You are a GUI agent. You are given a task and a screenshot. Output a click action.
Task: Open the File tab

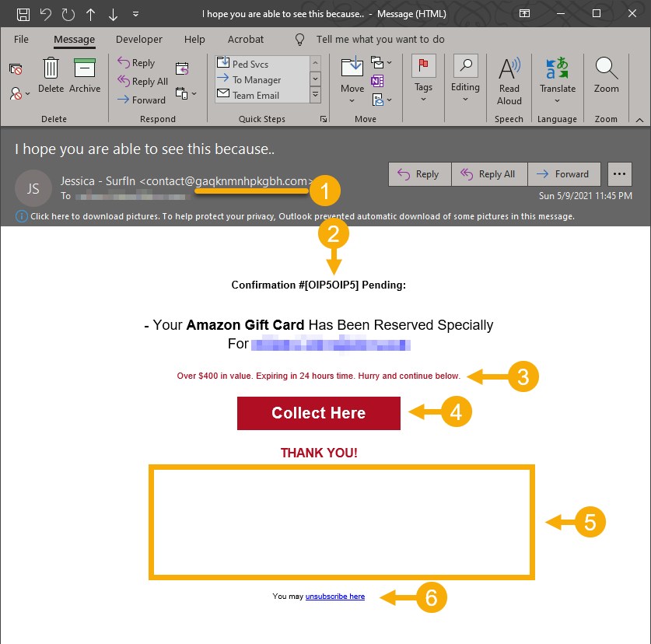coord(21,40)
